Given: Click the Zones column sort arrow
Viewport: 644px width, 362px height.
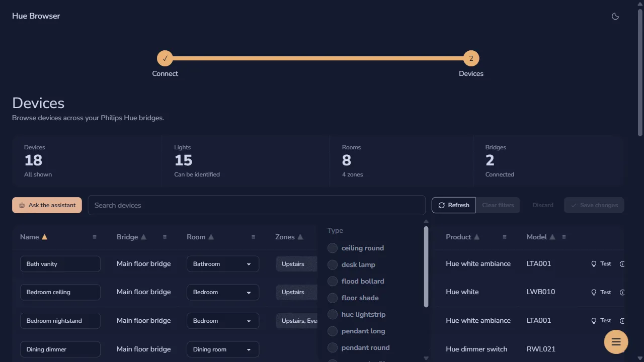Looking at the screenshot, I should [300, 237].
